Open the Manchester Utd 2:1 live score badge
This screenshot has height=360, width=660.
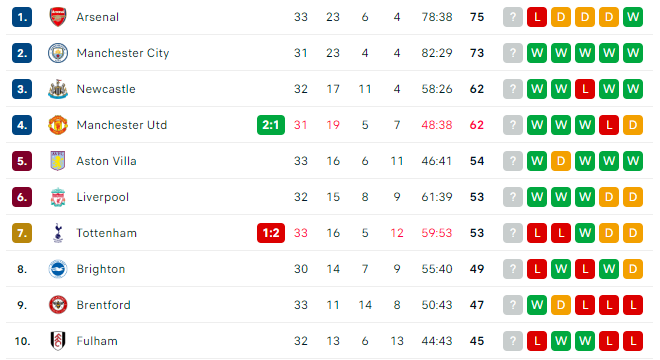(x=271, y=125)
